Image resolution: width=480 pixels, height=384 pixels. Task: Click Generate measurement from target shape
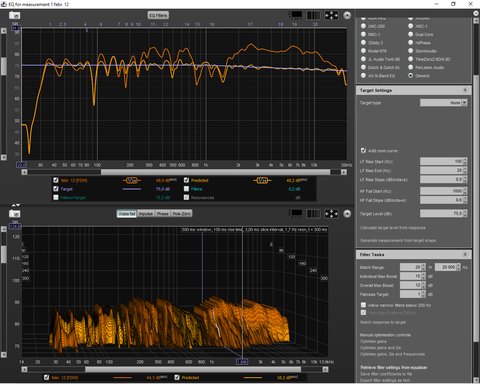click(x=398, y=240)
